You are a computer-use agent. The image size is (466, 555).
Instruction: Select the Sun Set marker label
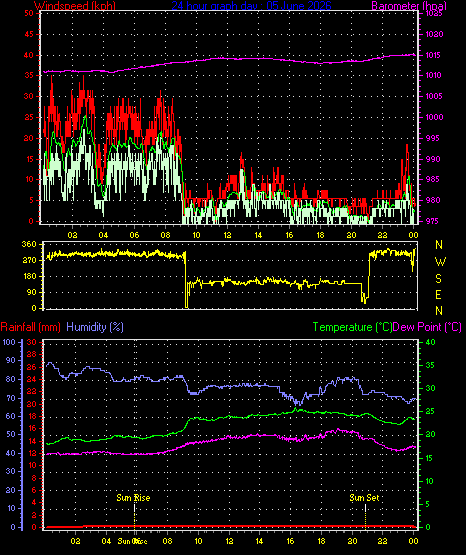(x=364, y=498)
